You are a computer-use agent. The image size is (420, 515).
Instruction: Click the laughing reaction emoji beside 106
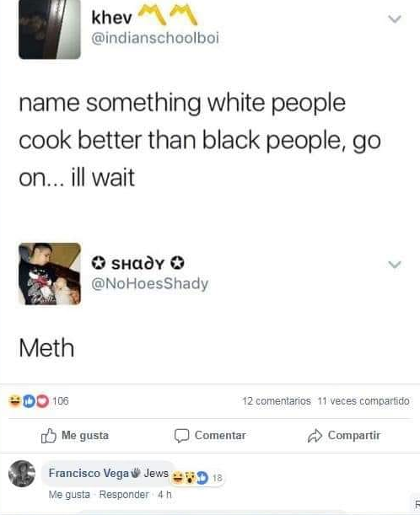(x=15, y=400)
